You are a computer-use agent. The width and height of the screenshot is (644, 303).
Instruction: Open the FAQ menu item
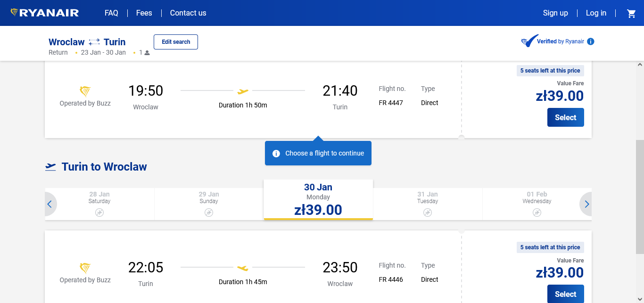[x=111, y=13]
